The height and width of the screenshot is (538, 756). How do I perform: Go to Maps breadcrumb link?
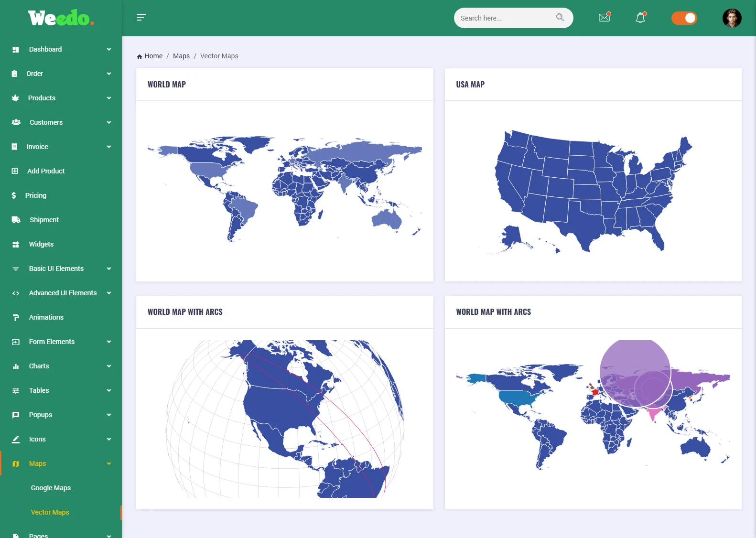[181, 56]
